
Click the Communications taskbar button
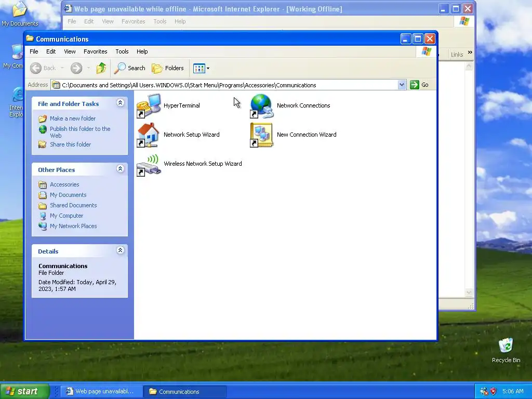[x=184, y=392]
